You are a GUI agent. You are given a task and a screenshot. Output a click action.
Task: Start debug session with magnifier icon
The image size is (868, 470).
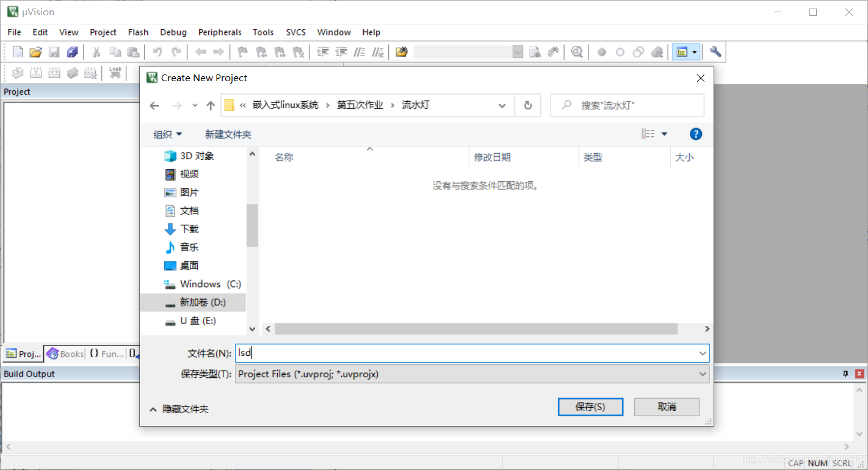[577, 52]
